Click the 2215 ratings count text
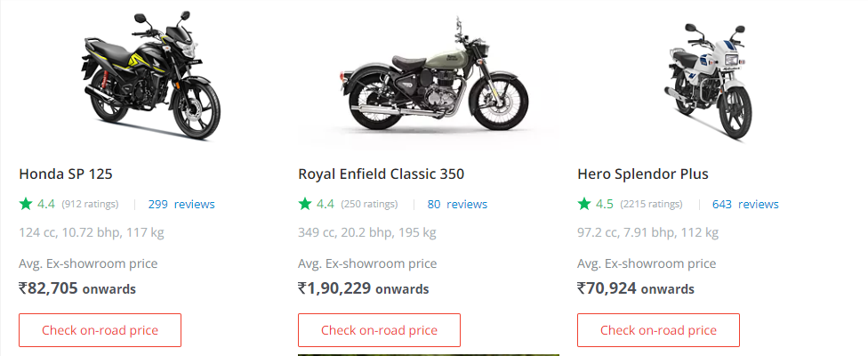The height and width of the screenshot is (356, 868). 651,205
